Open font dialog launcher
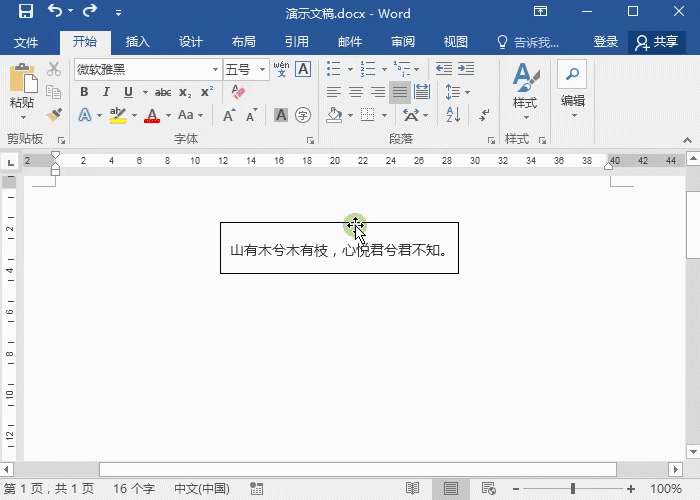This screenshot has width=700, height=500. pos(310,141)
